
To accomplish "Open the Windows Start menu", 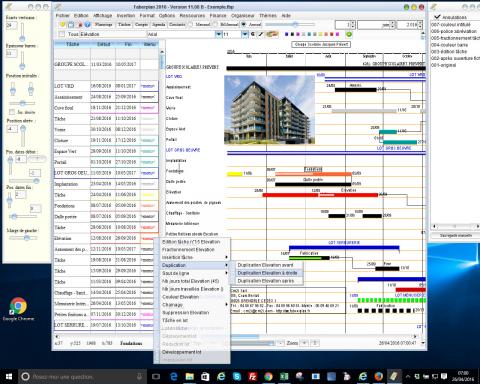I will 9,377.
